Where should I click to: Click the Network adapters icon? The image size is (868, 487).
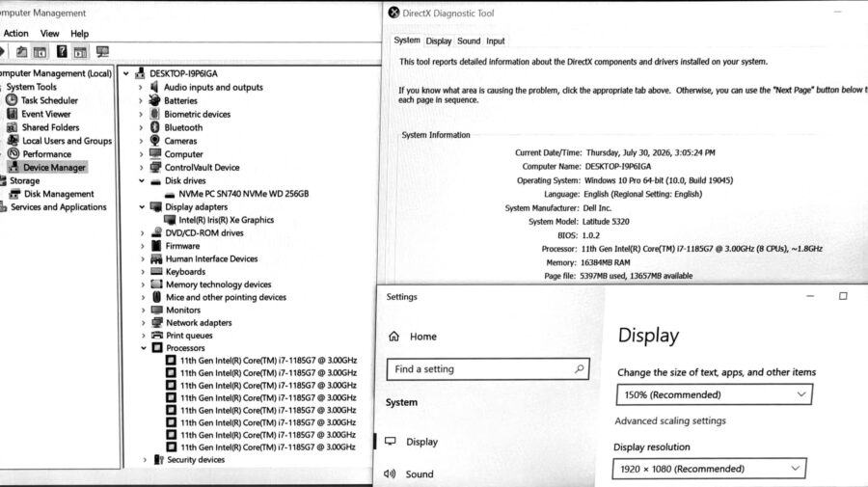[156, 323]
